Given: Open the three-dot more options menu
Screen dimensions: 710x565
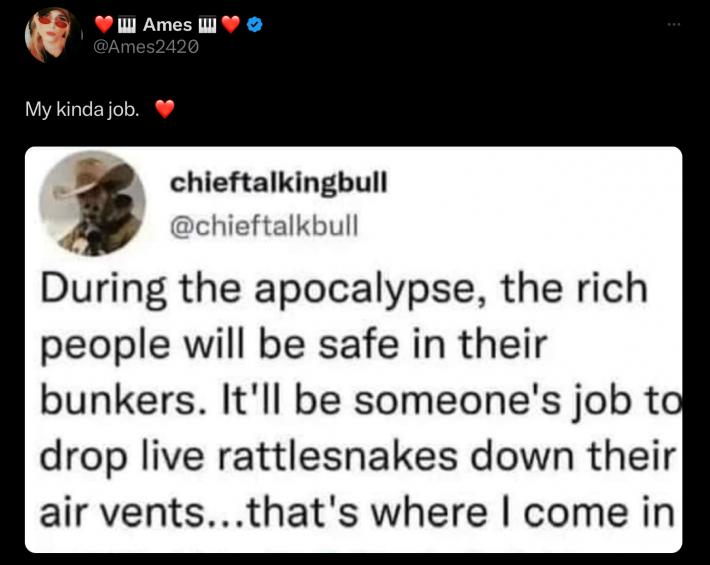Looking at the screenshot, I should click(674, 24).
